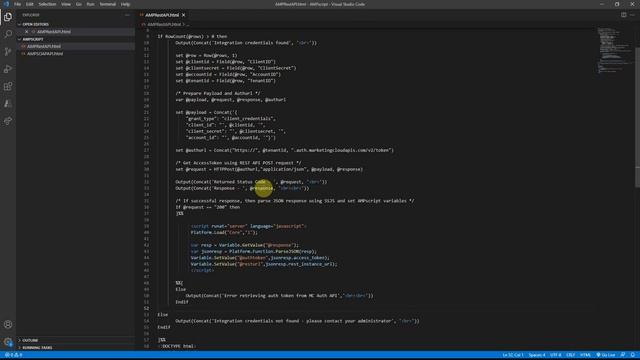The width and height of the screenshot is (640, 360).
Task: Open the Manage gear icon
Action: [x=8, y=342]
